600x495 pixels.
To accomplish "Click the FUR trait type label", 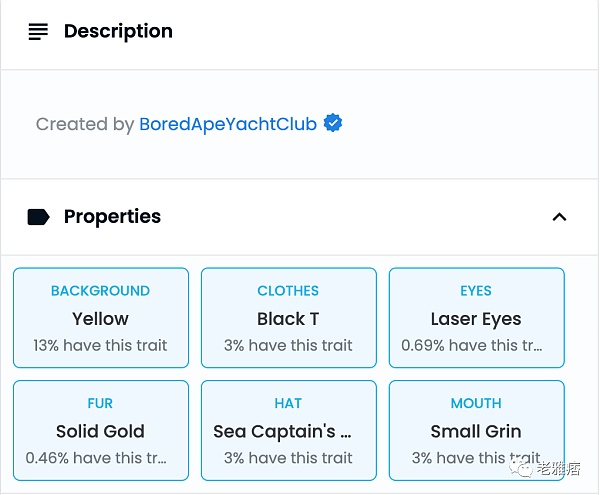I will pyautogui.click(x=100, y=403).
